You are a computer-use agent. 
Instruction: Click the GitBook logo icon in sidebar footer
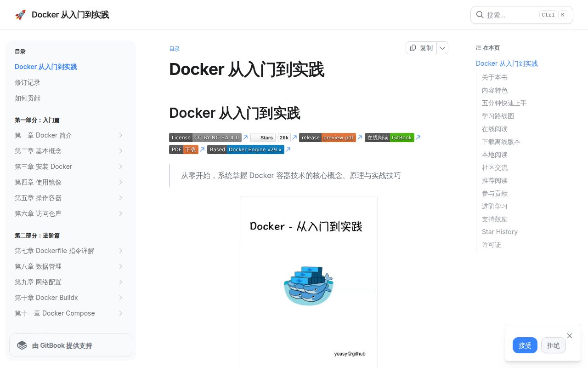coord(22,345)
